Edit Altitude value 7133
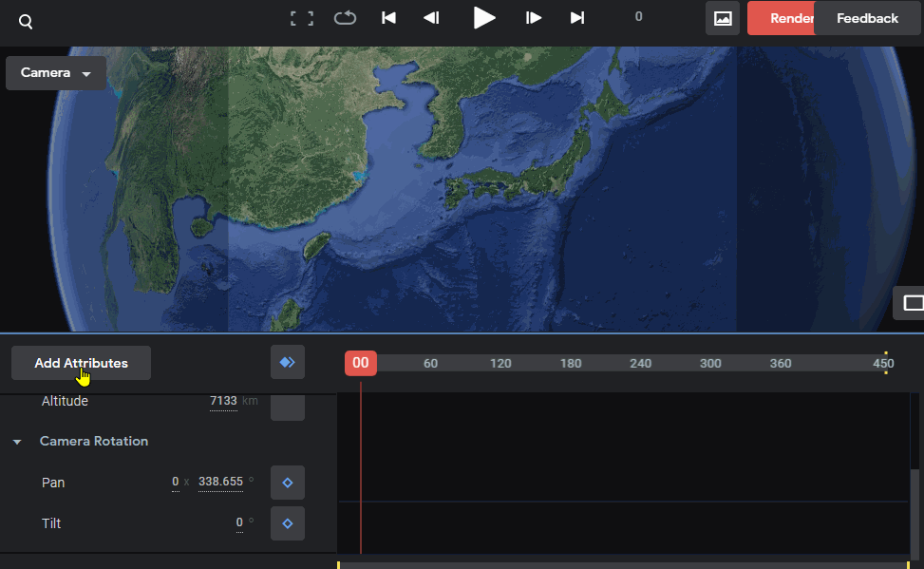Image resolution: width=924 pixels, height=569 pixels. tap(223, 401)
